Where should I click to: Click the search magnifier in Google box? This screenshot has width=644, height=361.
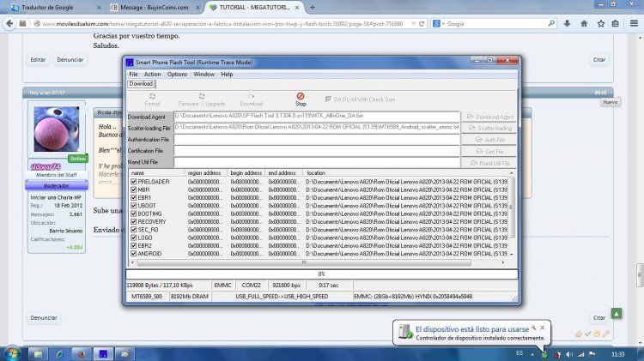551,24
